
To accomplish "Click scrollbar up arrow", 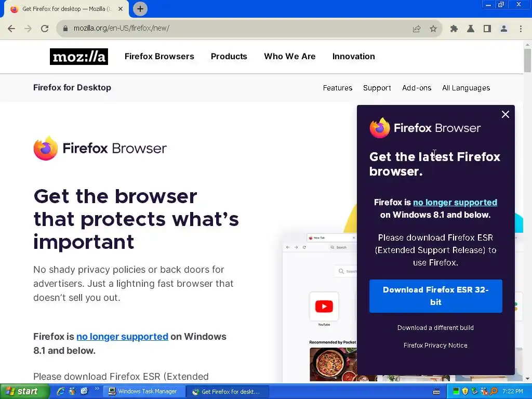I will (527, 45).
